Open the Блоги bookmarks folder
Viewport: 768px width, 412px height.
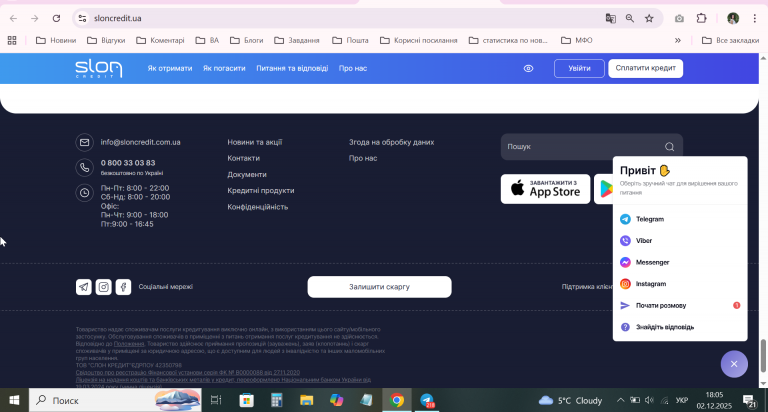click(246, 40)
